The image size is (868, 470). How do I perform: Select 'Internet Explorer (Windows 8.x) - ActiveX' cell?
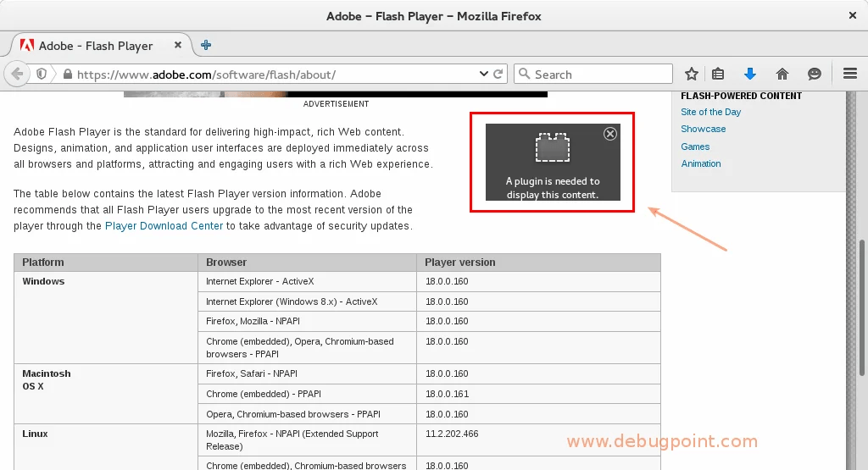(307, 301)
